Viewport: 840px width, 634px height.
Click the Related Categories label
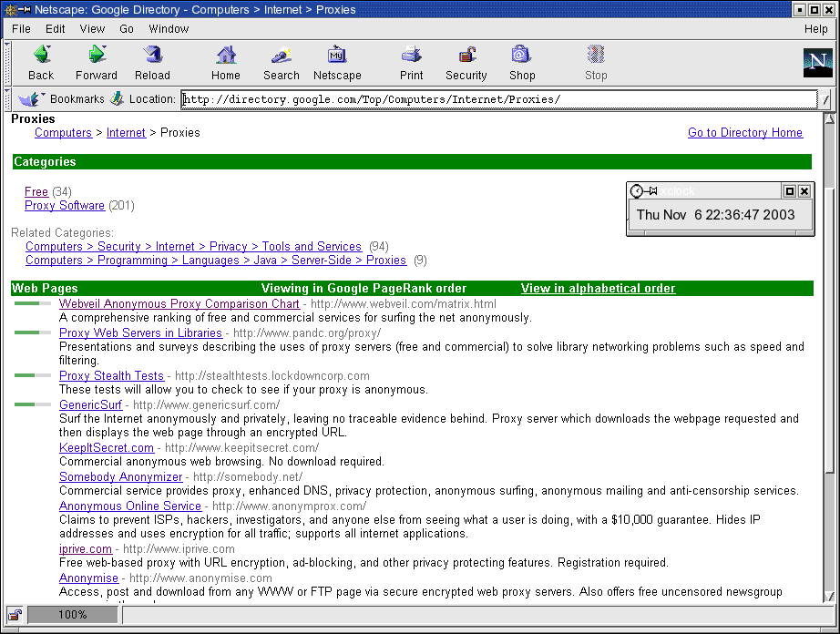point(62,232)
